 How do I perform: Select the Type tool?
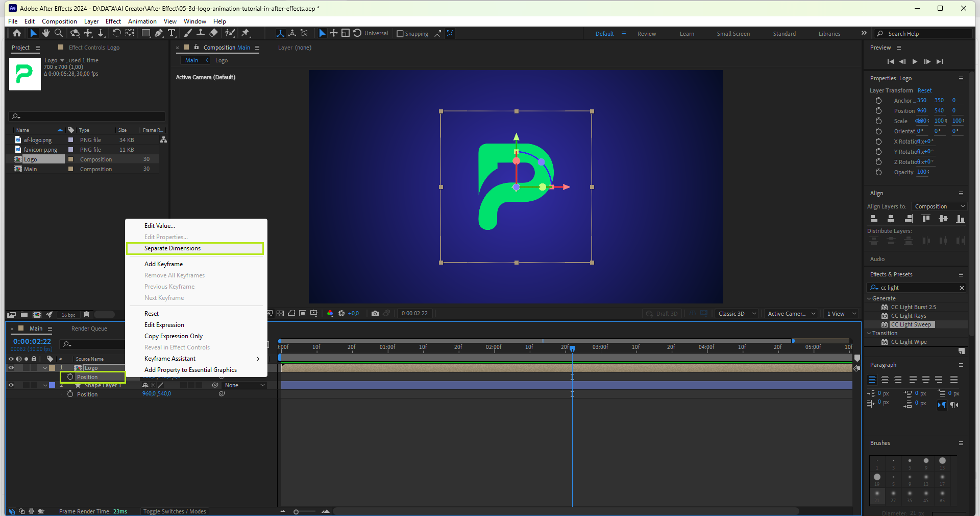[171, 33]
